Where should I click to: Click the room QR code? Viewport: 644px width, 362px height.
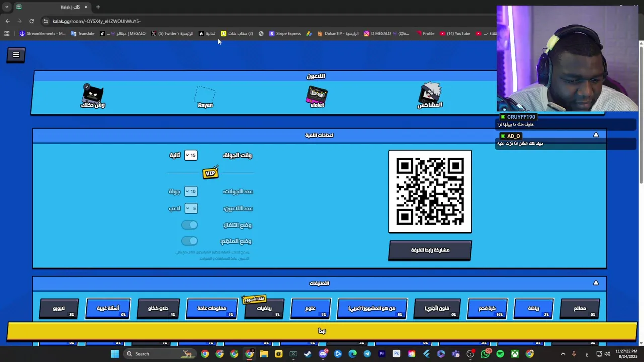tap(430, 192)
